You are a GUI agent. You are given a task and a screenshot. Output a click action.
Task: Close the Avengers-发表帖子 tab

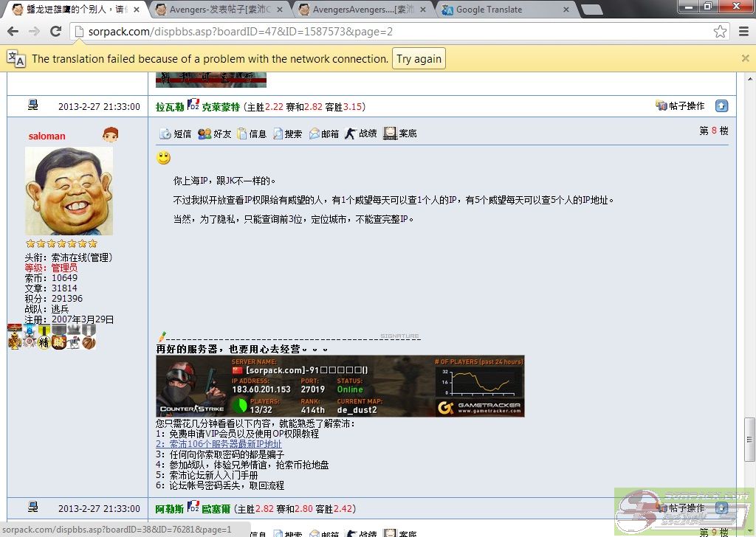coord(281,10)
